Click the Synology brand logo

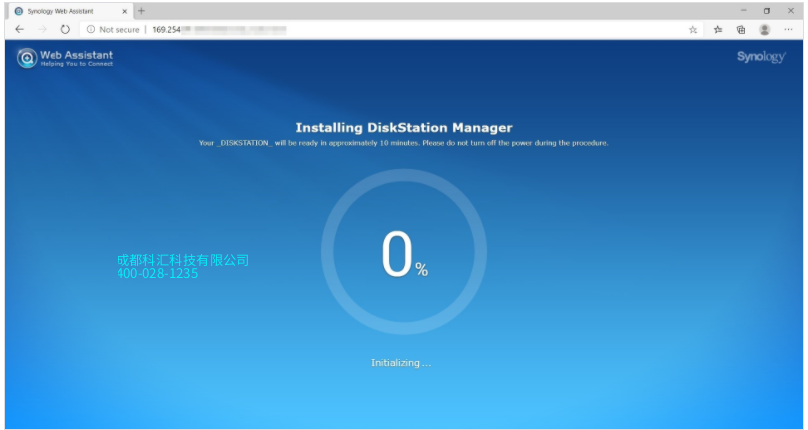pos(761,57)
